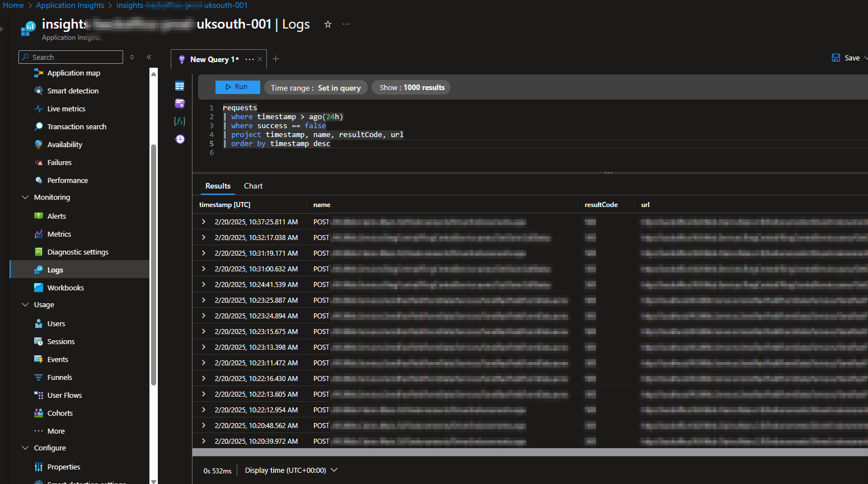Expand result row 10:23:25.887 AM
This screenshot has width=868, height=484.
click(x=204, y=300)
